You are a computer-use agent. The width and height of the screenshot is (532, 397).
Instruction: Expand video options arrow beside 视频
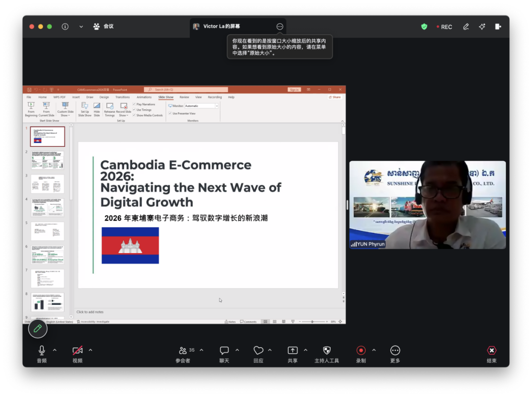click(90, 350)
